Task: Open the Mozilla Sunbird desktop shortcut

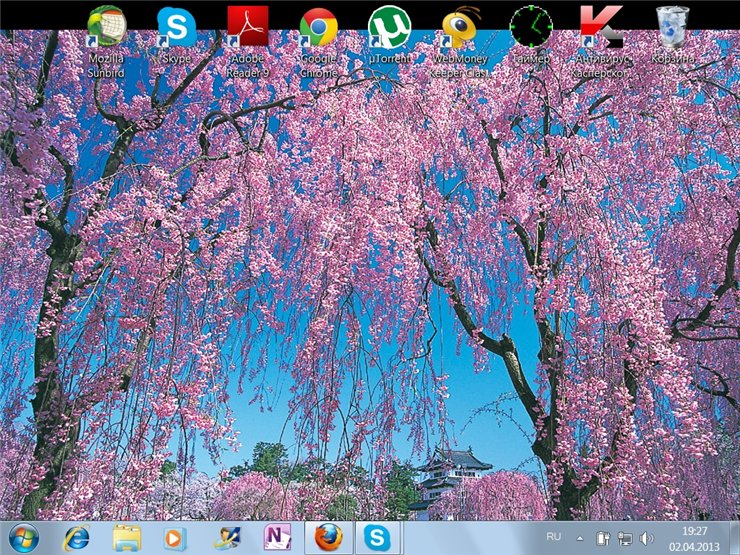Action: click(106, 27)
